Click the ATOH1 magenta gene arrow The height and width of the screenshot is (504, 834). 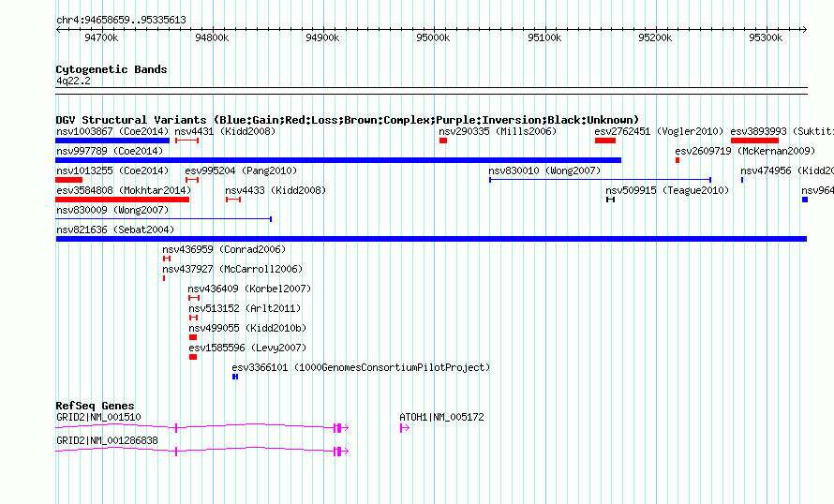(x=405, y=428)
